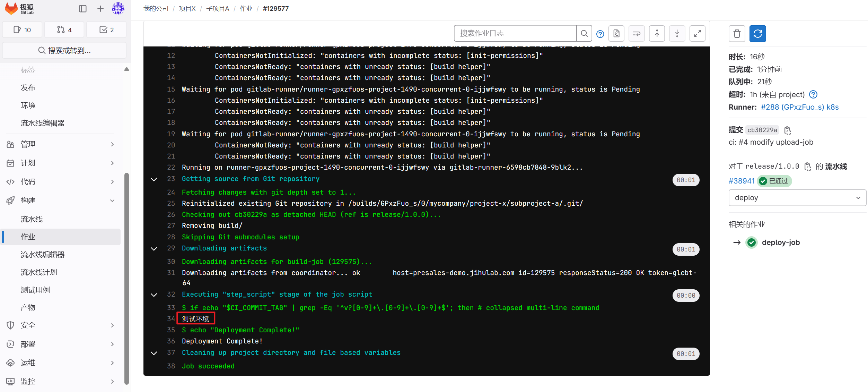Open 流水线 from the sidebar menu

pyautogui.click(x=32, y=219)
